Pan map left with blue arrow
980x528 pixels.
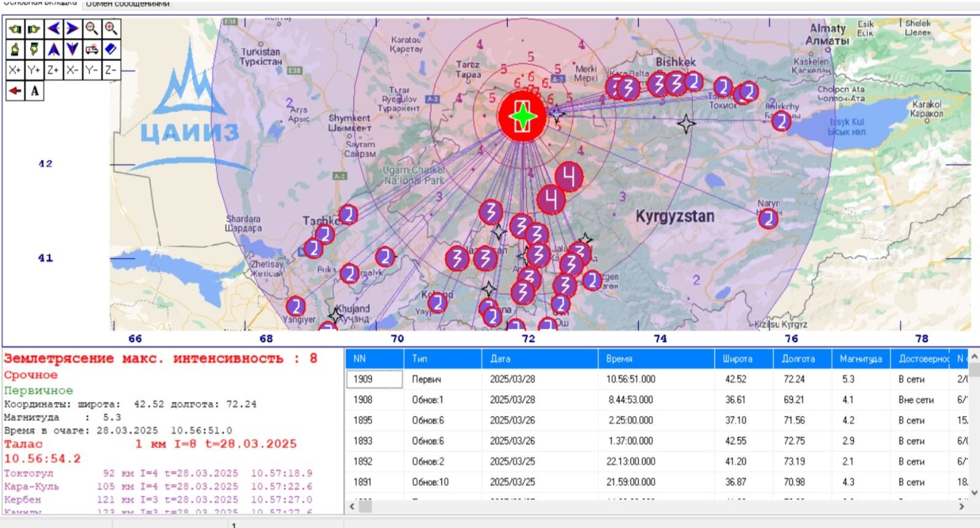[x=53, y=28]
